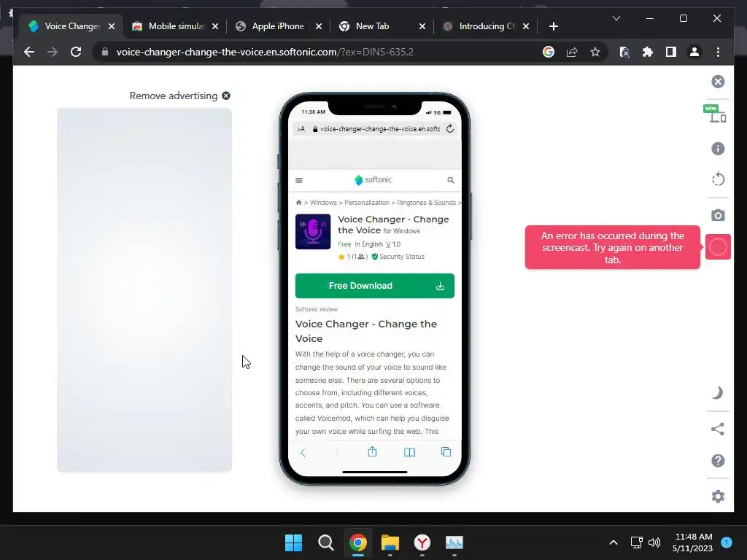This screenshot has height=560, width=747.
Task: Click the Voice Changer app thumbnail
Action: [x=313, y=231]
